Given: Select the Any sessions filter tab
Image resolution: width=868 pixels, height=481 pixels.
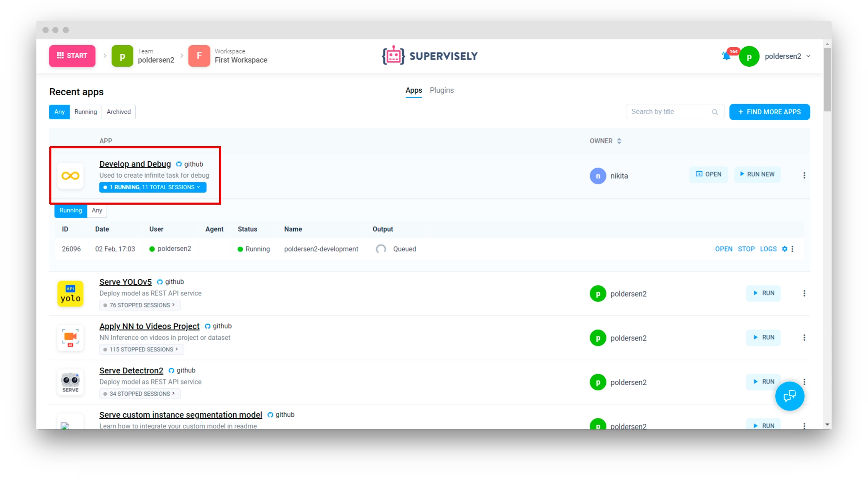Looking at the screenshot, I should tap(97, 210).
